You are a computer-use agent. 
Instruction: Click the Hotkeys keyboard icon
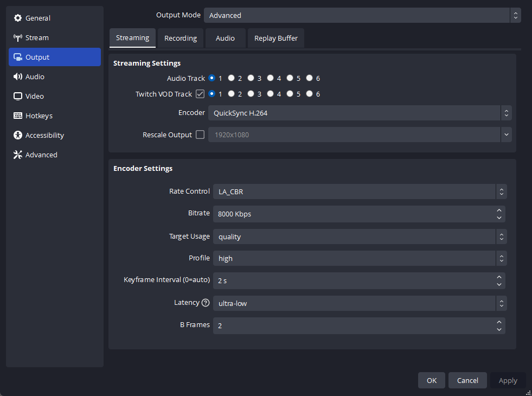point(18,116)
